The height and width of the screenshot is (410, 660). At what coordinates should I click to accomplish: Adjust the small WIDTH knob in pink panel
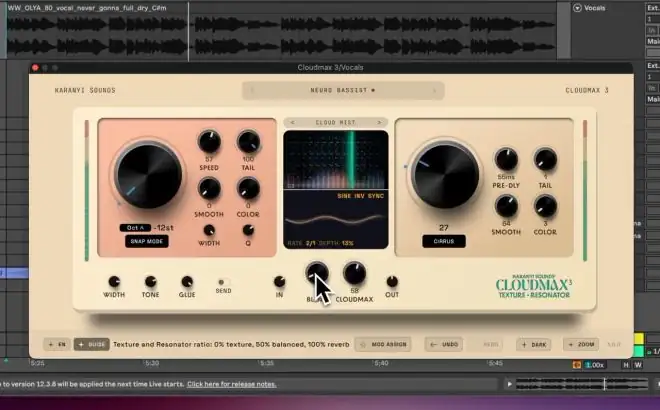point(209,230)
